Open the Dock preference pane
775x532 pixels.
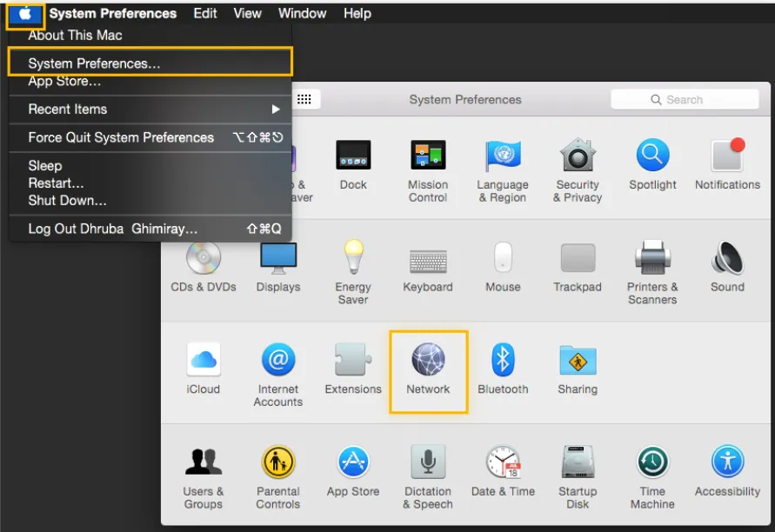tap(353, 164)
